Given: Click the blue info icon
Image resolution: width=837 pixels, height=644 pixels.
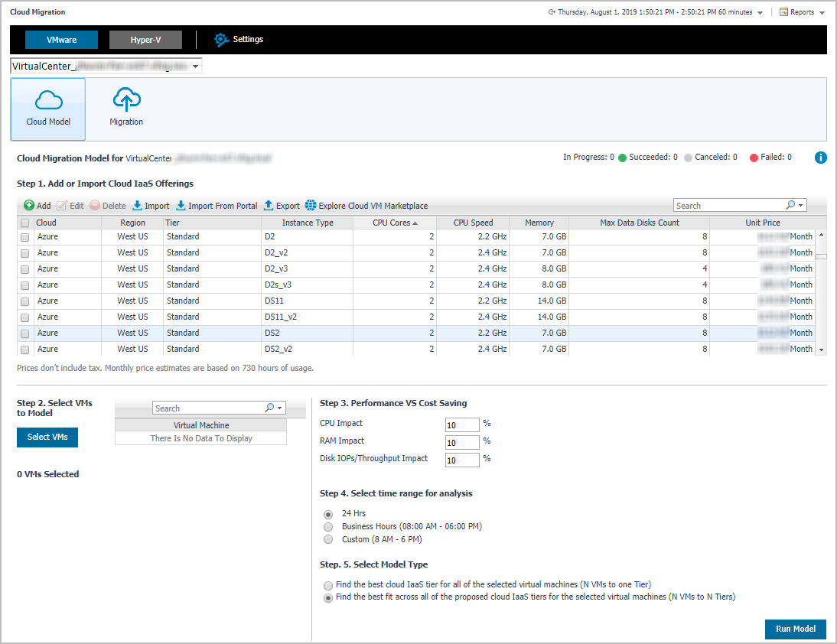Looking at the screenshot, I should click(820, 158).
